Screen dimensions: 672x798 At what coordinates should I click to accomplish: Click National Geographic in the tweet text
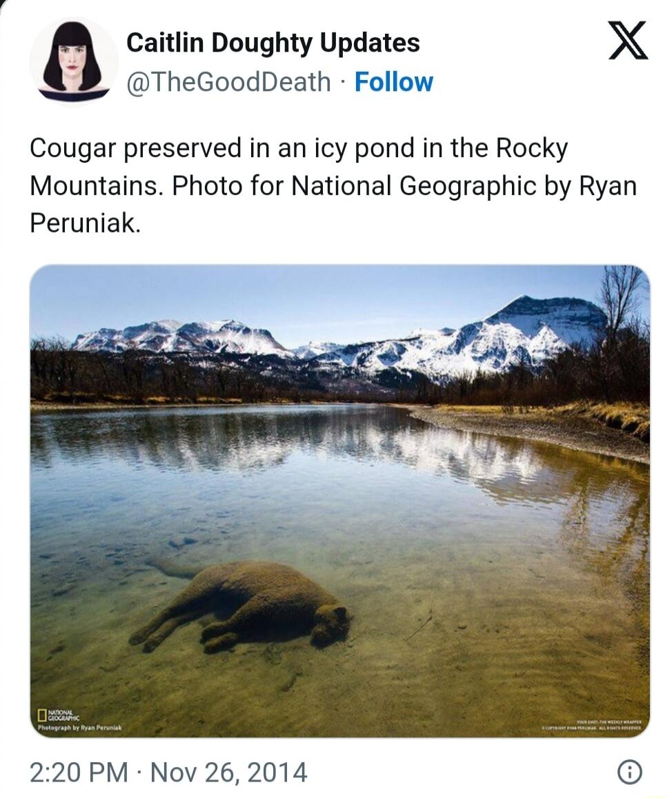tap(413, 186)
